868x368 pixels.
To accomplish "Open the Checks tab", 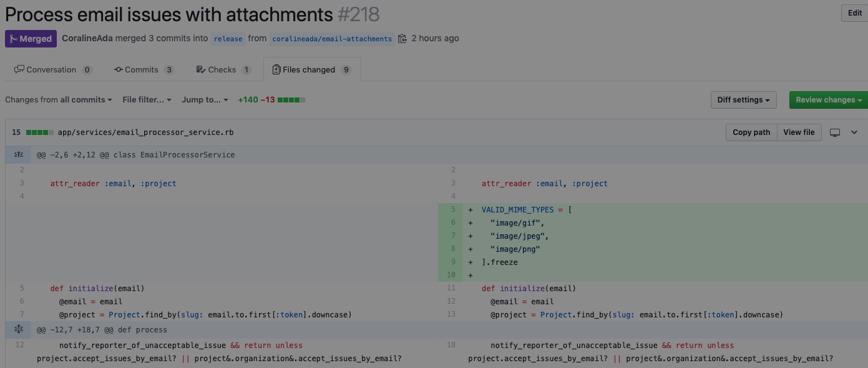I will (x=223, y=70).
